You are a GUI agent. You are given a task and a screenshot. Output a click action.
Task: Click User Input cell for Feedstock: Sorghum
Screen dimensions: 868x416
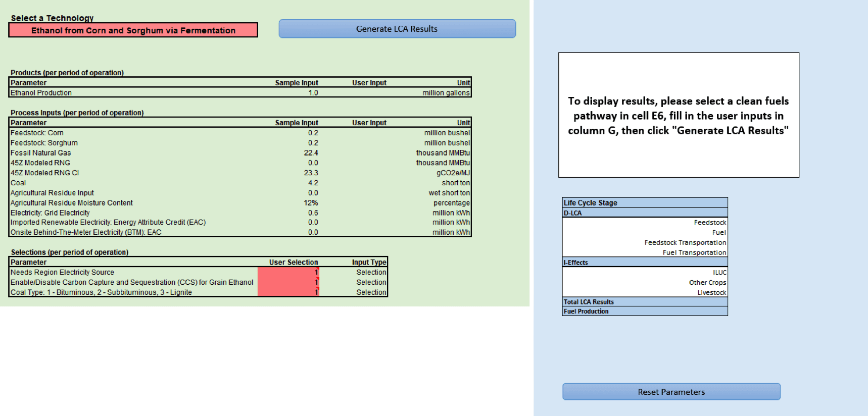(x=369, y=143)
